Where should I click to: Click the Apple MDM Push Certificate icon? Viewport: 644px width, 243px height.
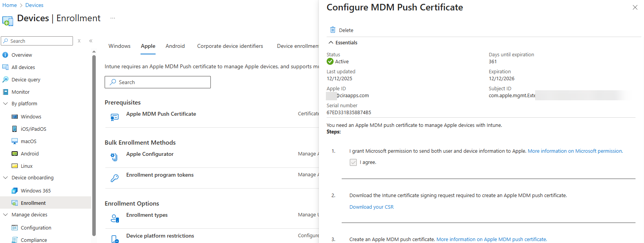[115, 117]
